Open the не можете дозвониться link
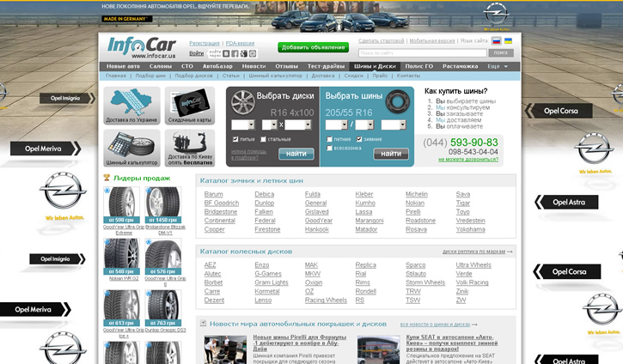 pos(468,160)
